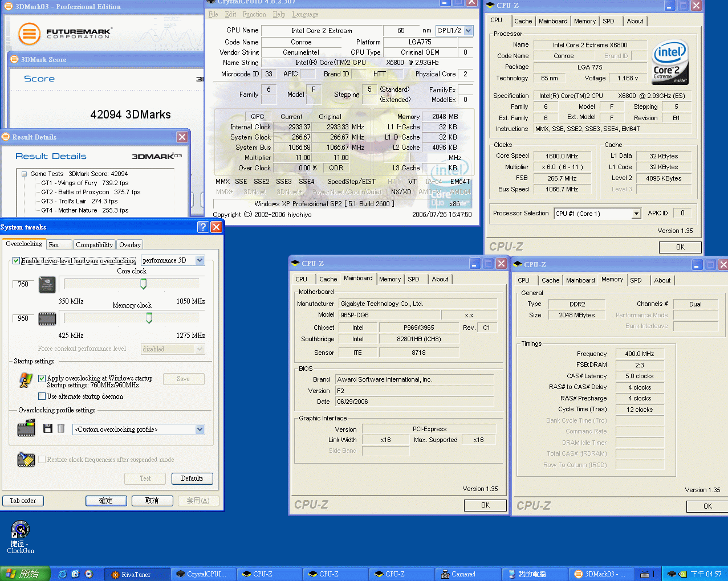Screen dimensions: 728x581
Task: Select the GT2 - Battle of Proxycon result
Action: [x=91, y=192]
